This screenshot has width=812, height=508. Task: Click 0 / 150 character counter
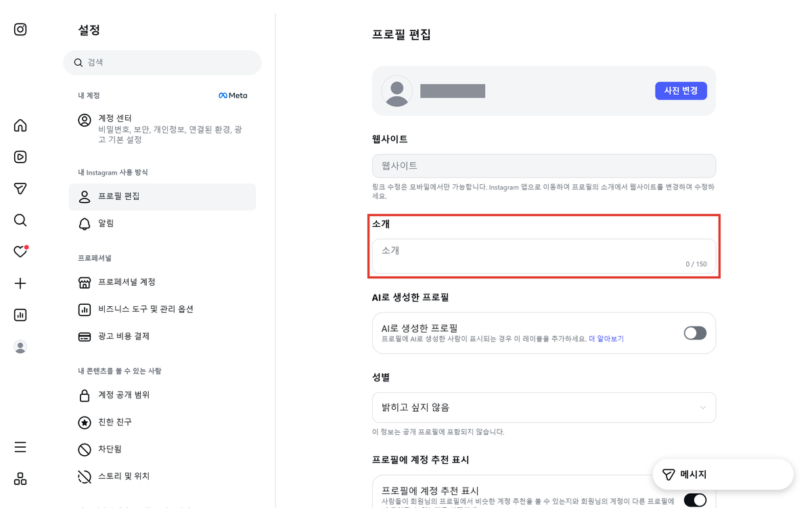click(x=696, y=264)
